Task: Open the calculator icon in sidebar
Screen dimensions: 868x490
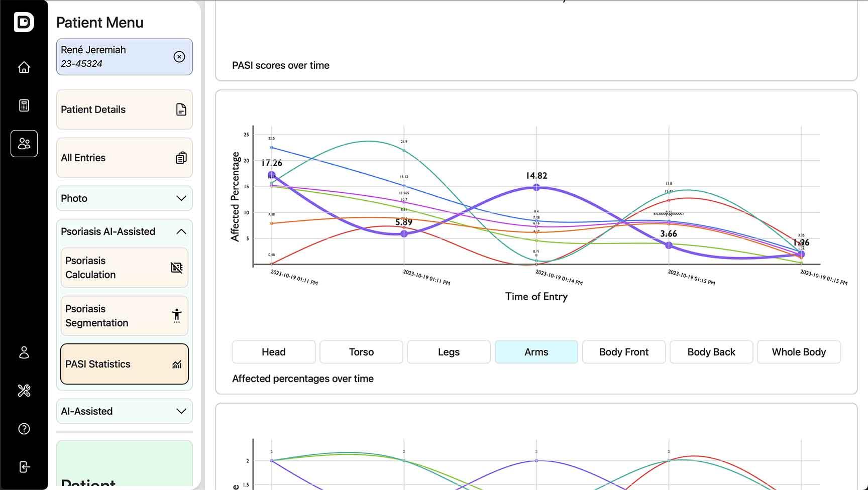Action: [x=24, y=105]
